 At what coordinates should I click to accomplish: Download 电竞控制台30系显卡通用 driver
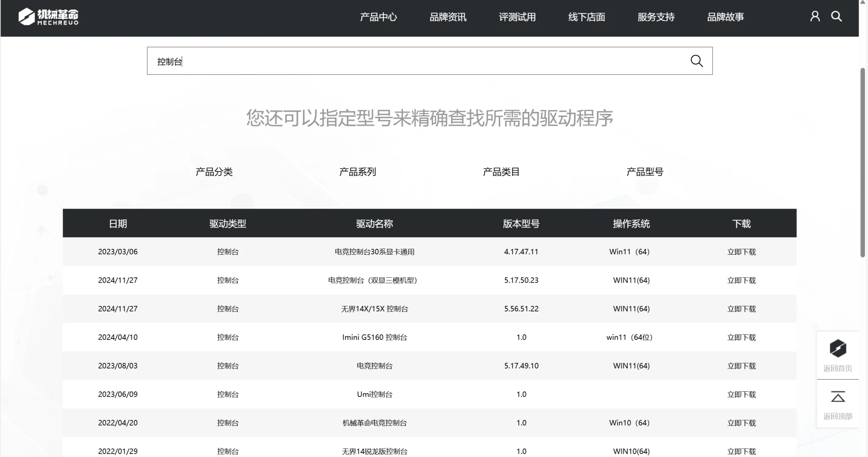(741, 252)
